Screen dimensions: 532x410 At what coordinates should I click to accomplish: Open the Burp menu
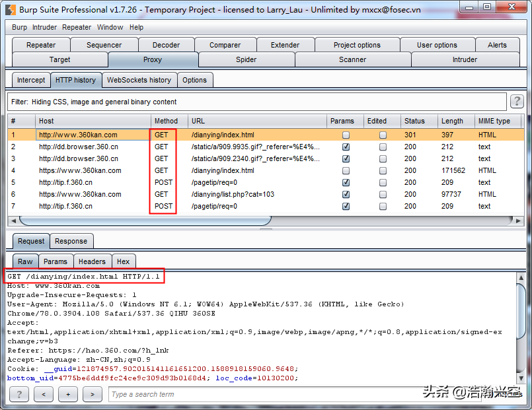19,27
